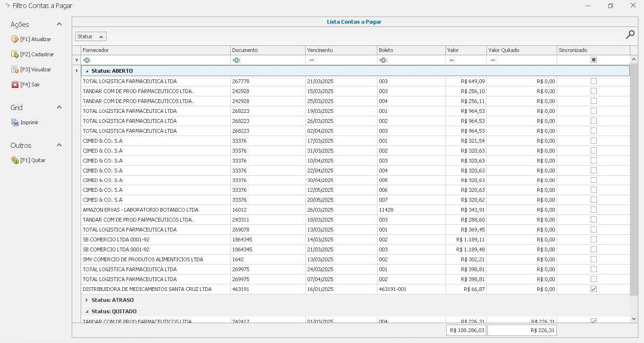The height and width of the screenshot is (343, 644).
Task: Click [F3] Visualizar action
Action: pos(35,69)
